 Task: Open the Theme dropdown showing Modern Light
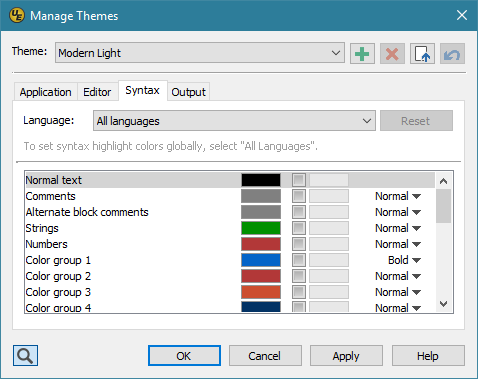pyautogui.click(x=200, y=53)
